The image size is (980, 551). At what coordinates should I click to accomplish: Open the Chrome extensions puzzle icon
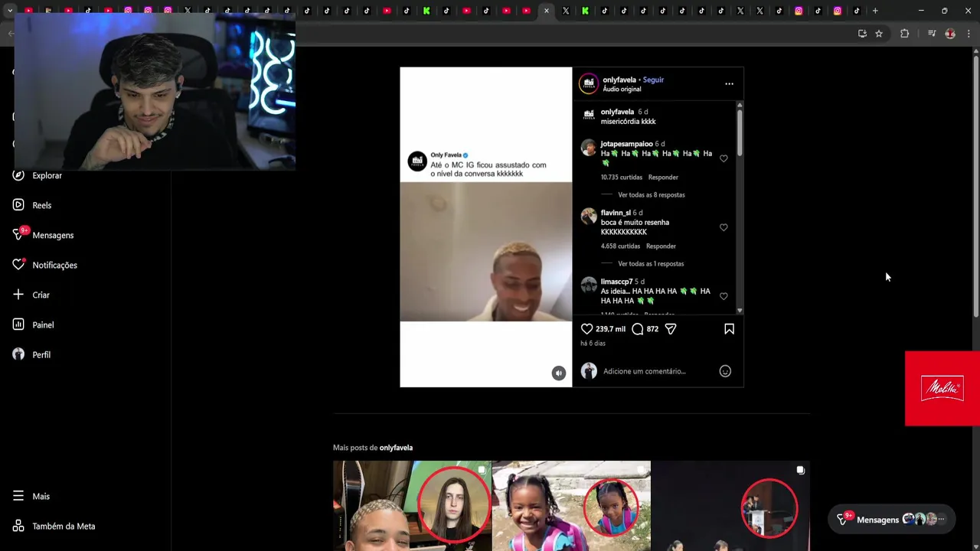905,34
